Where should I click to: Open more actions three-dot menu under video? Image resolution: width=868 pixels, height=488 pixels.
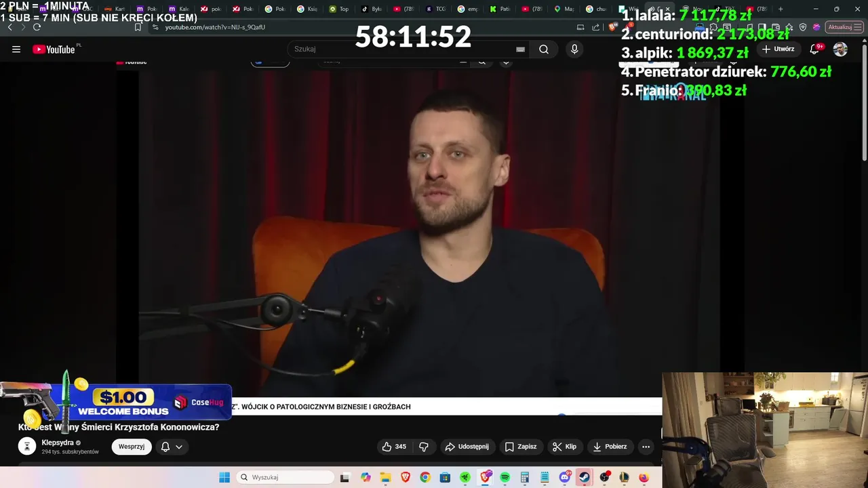click(646, 447)
